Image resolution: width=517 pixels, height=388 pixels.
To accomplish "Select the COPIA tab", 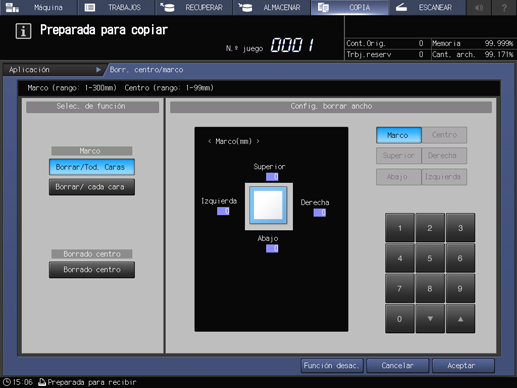I will [349, 7].
